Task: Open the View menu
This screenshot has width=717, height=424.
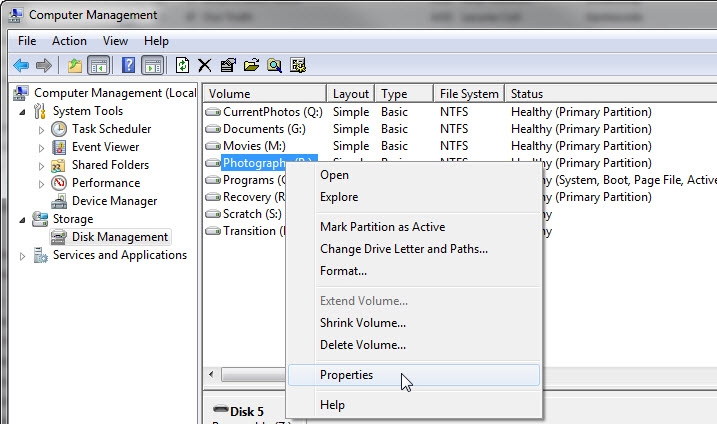Action: point(115,41)
